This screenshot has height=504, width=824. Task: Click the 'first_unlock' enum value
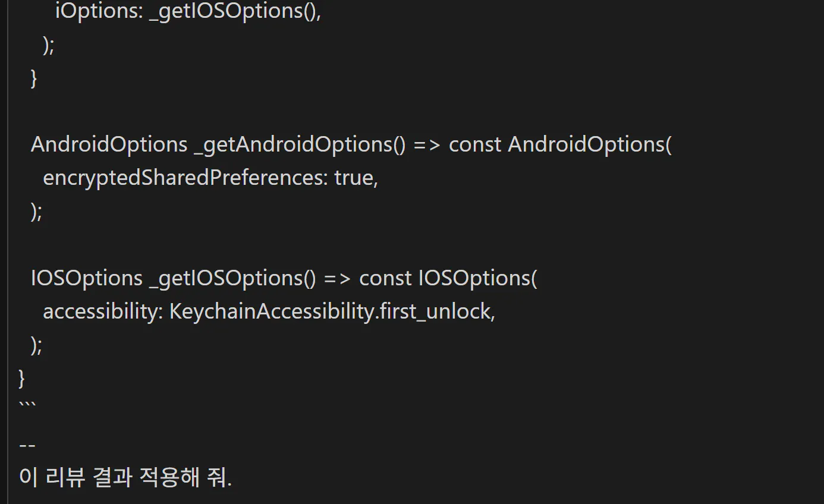(x=435, y=311)
